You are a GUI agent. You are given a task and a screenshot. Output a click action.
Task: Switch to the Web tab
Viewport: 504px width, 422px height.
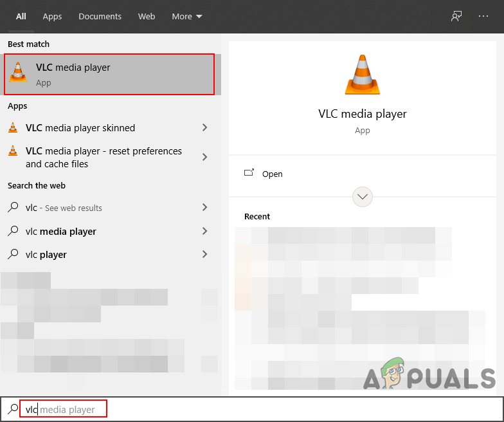point(147,17)
